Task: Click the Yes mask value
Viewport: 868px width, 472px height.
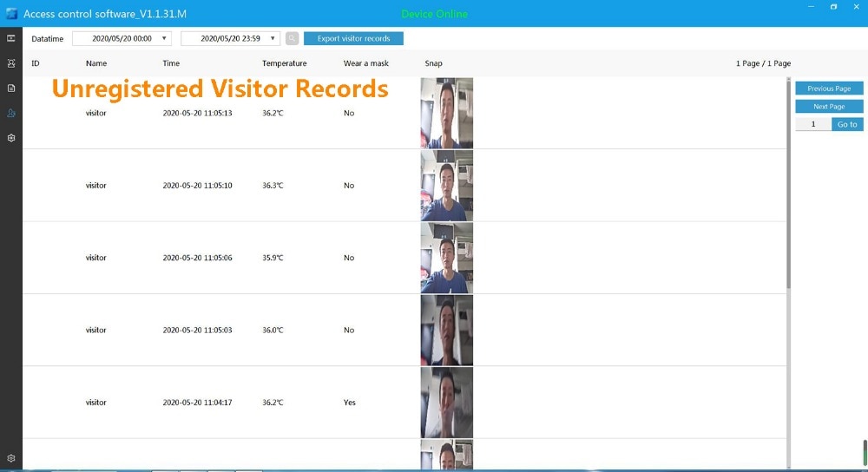Action: (349, 403)
